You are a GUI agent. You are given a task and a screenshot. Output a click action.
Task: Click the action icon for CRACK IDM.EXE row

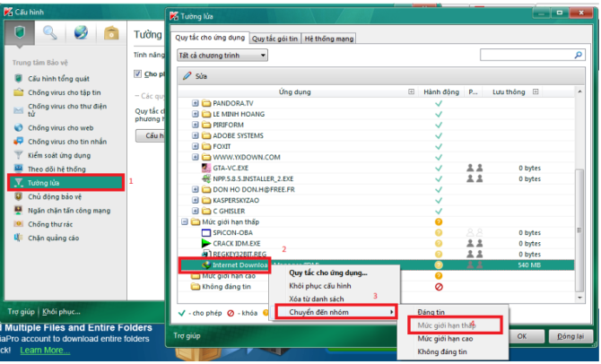coord(439,243)
